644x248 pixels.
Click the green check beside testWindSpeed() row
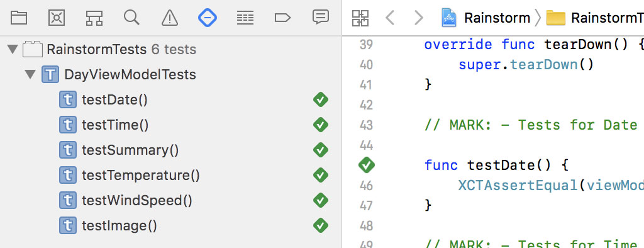[320, 200]
